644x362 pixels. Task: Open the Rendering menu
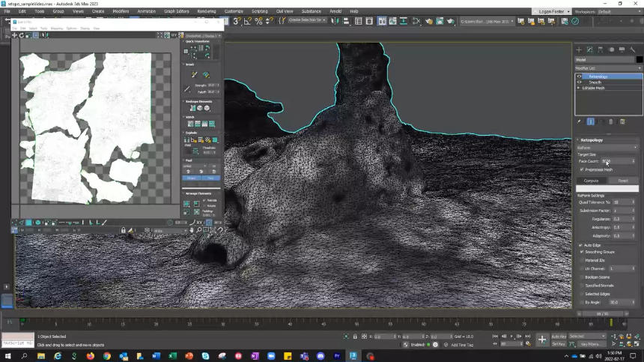click(x=206, y=11)
